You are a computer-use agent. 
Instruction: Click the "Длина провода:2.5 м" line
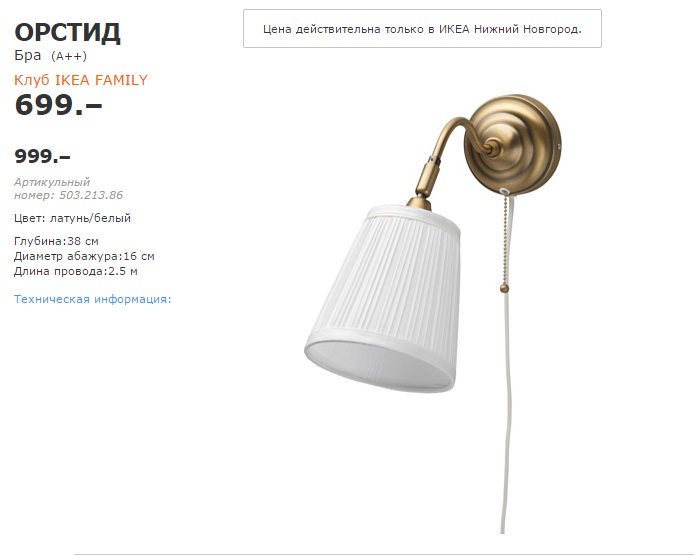point(76,271)
